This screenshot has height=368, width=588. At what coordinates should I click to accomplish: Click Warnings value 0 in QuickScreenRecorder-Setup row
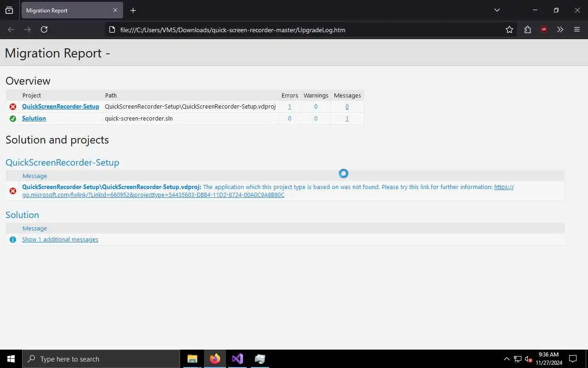pyautogui.click(x=316, y=106)
